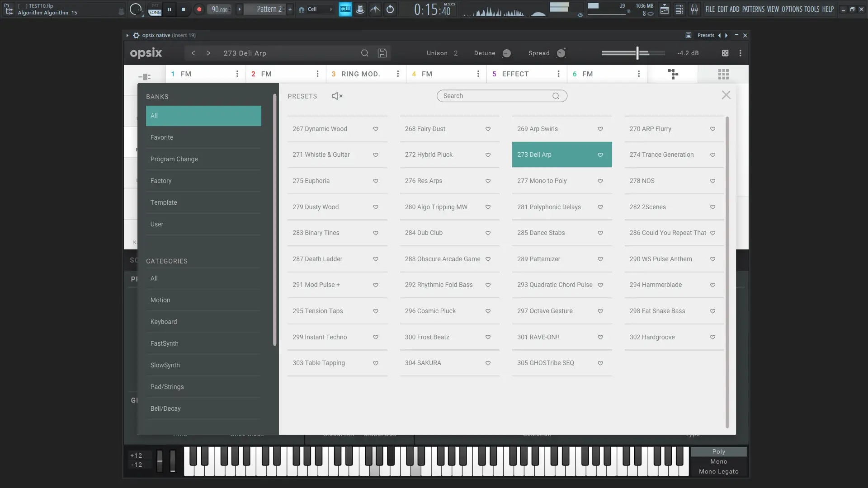The height and width of the screenshot is (488, 868).
Task: Open the algorithm routing view icon
Action: pos(673,74)
